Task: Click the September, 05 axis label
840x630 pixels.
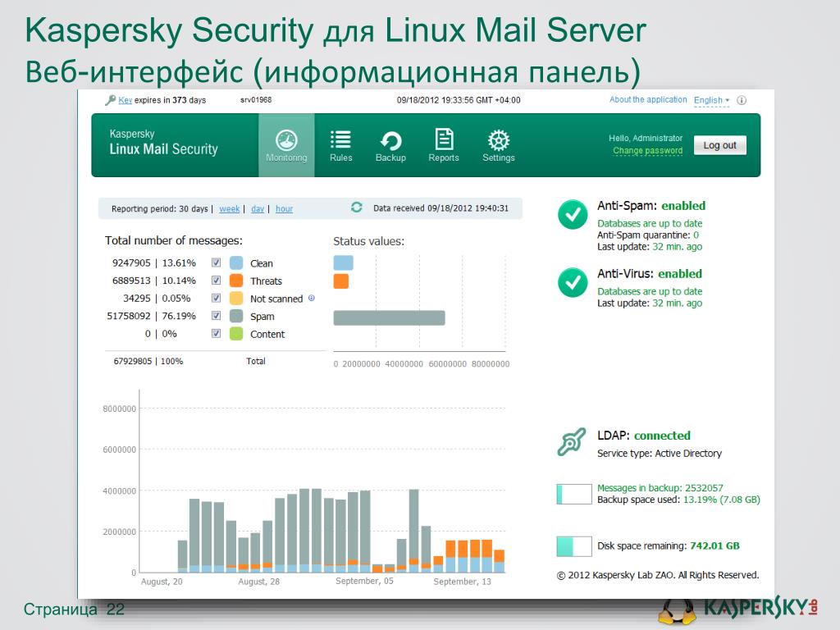Action: click(x=364, y=582)
